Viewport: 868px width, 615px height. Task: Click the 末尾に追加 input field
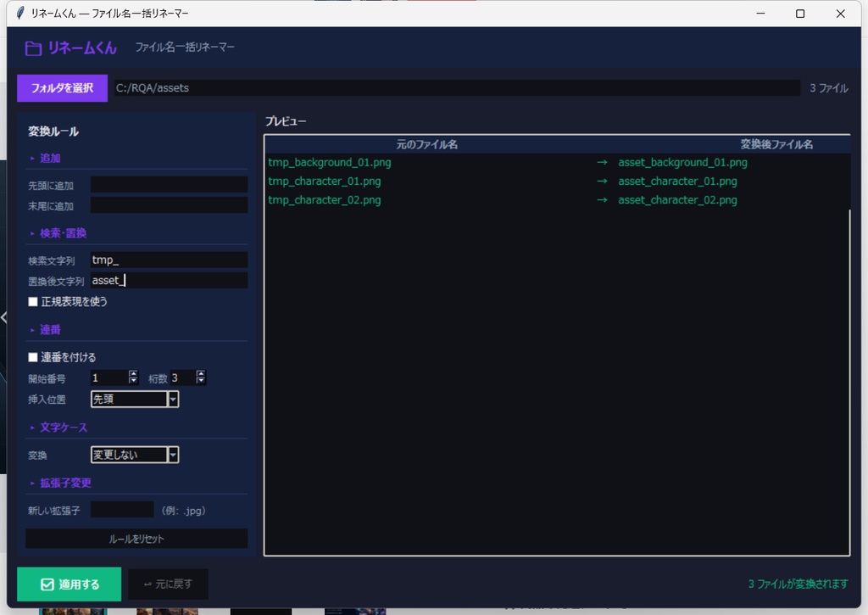click(x=169, y=205)
